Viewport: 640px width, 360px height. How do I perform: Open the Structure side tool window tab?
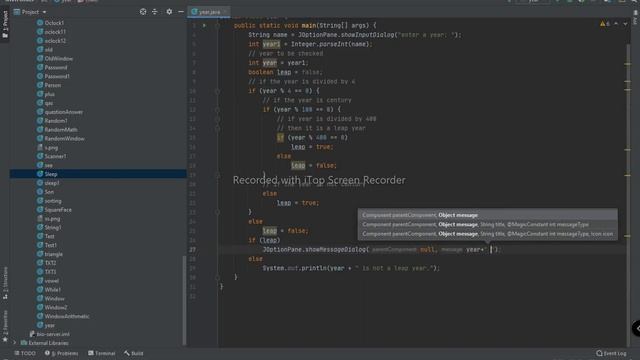(x=5, y=284)
